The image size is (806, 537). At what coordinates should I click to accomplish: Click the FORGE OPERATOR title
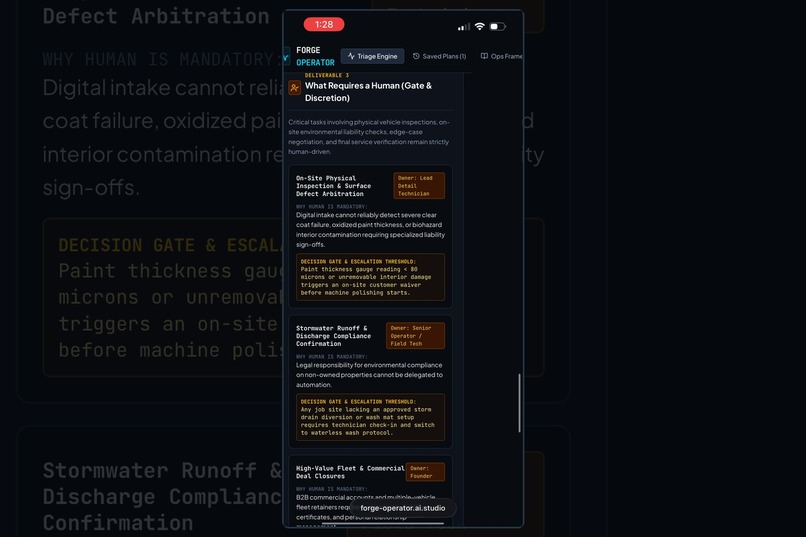(x=315, y=56)
